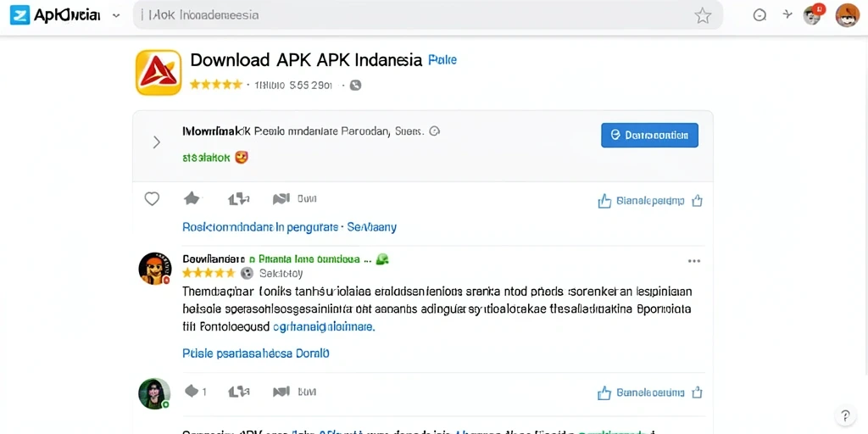
Task: Click star icon in first action row
Action: click(192, 198)
